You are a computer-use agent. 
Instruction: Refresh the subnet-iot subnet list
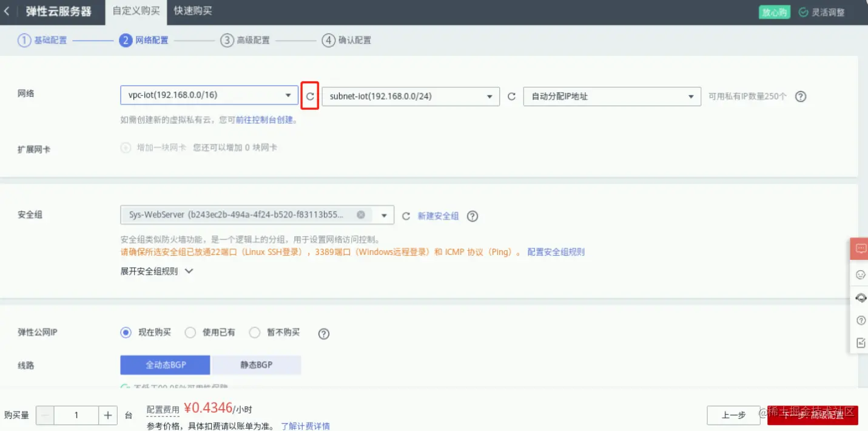point(511,96)
